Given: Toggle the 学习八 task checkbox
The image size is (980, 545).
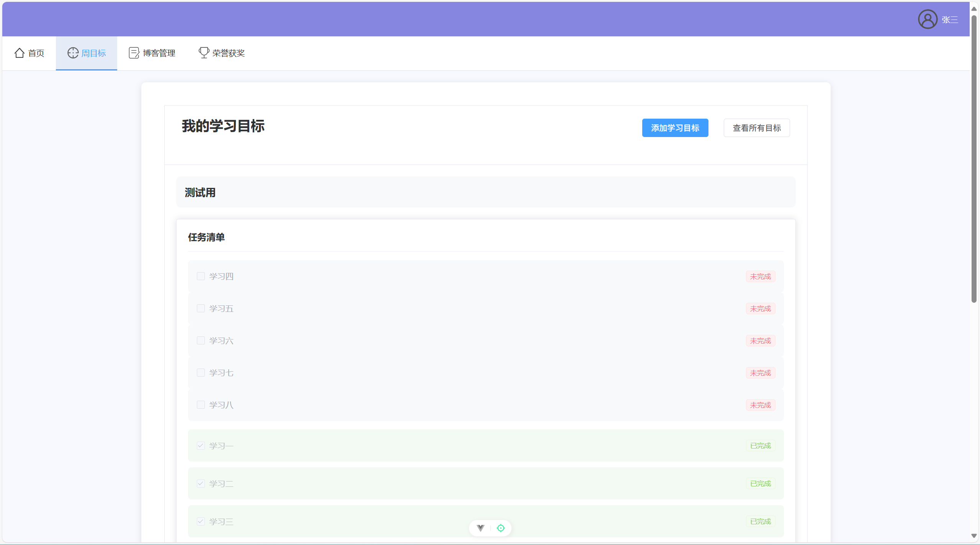Looking at the screenshot, I should point(201,405).
